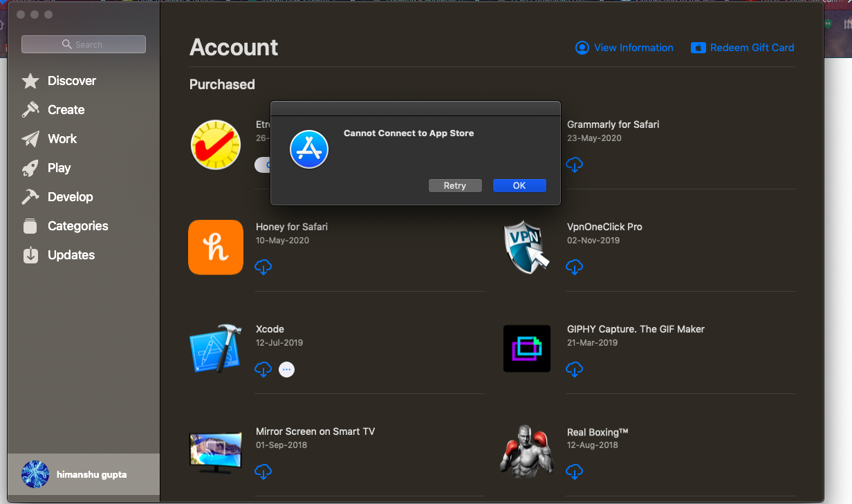The image size is (852, 504).
Task: Go to Play in sidebar
Action: 59,168
